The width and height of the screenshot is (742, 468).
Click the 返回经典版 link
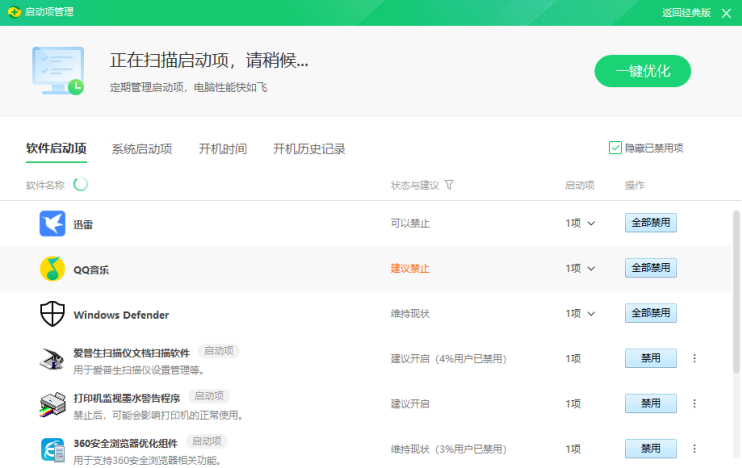[x=686, y=13]
